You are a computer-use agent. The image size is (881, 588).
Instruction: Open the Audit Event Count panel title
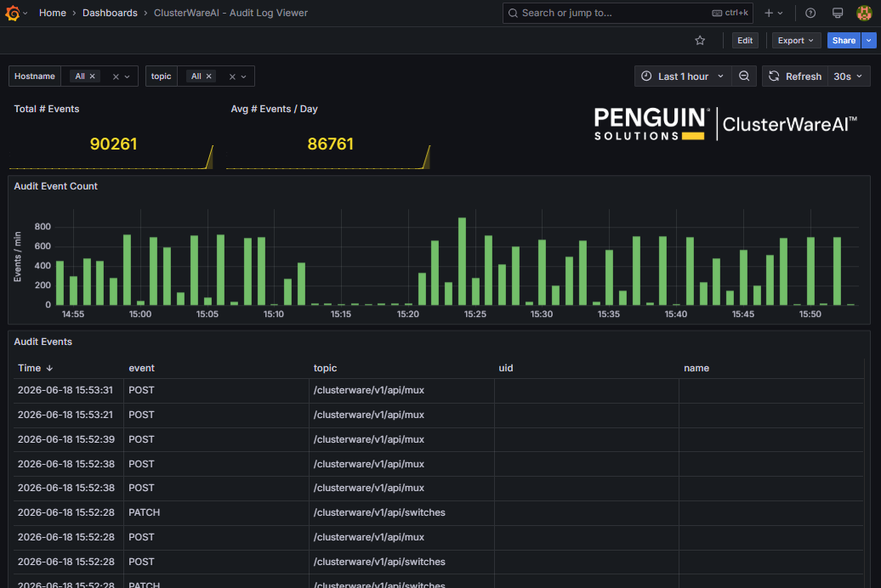point(55,186)
